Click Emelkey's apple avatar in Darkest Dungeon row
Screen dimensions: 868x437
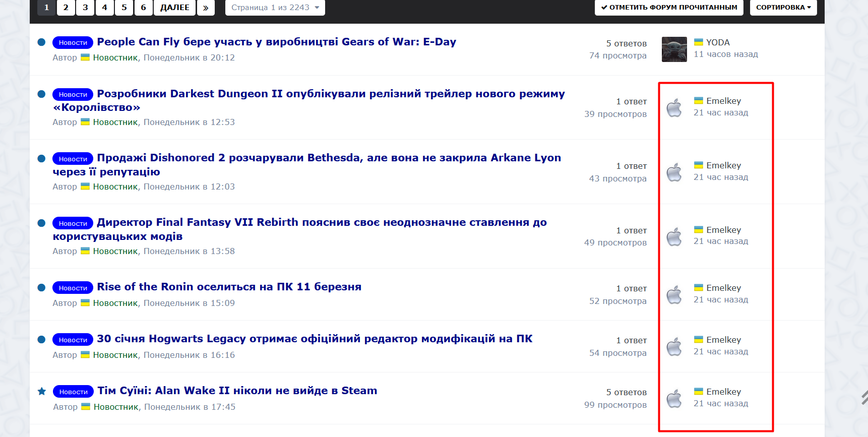pos(674,107)
